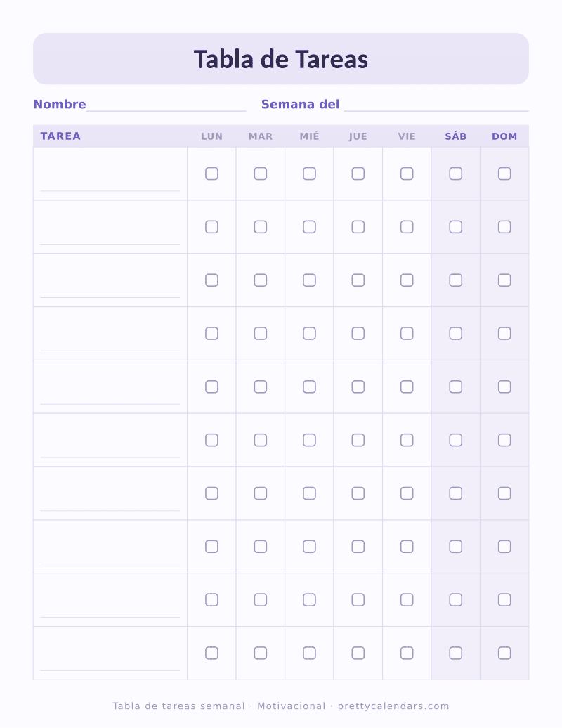
Task: Tick the SÁB checkbox in the sixth row
Action: (456, 440)
